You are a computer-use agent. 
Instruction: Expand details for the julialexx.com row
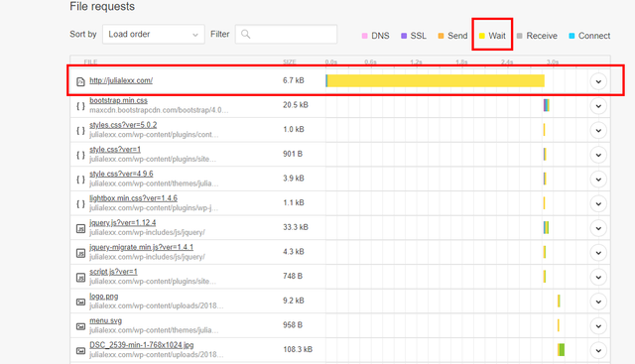(598, 81)
